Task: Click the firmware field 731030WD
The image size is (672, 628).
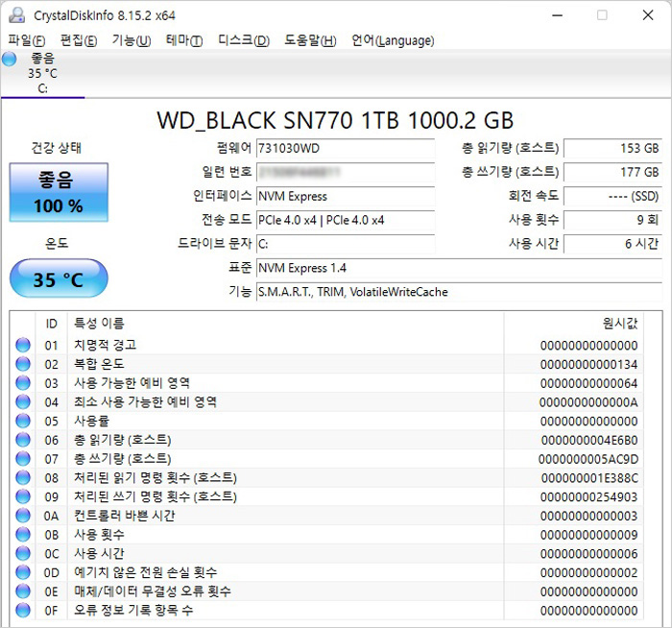Action: point(346,149)
